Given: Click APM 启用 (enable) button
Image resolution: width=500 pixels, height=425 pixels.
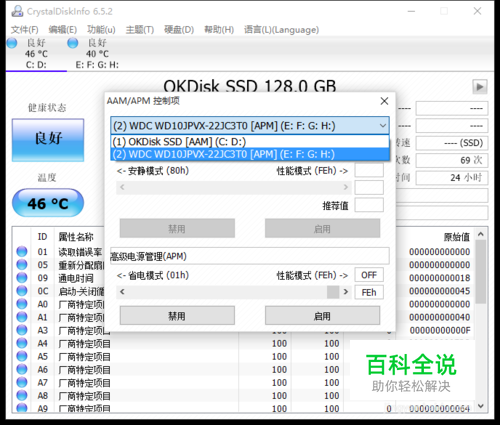Looking at the screenshot, I should click(x=322, y=316).
